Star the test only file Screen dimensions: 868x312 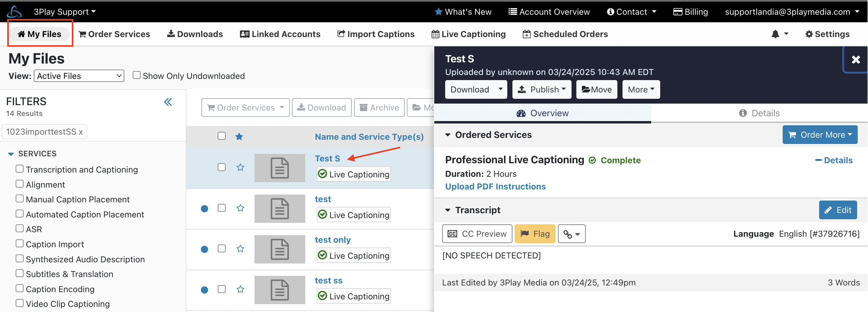(x=240, y=249)
